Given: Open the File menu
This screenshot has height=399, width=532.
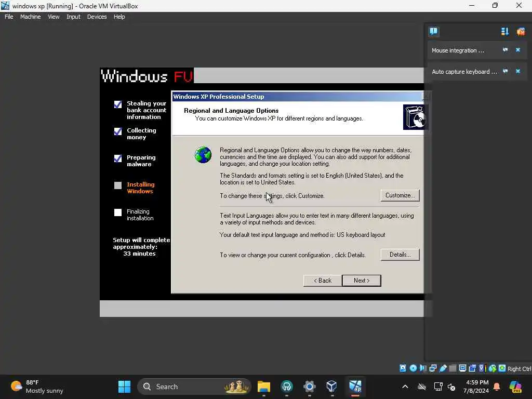Looking at the screenshot, I should click(9, 17).
